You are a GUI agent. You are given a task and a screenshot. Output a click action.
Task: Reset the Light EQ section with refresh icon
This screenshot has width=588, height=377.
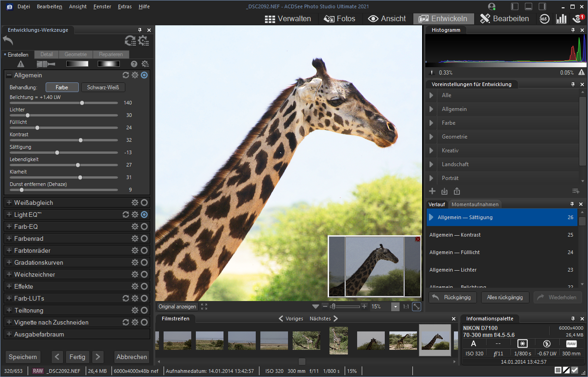(125, 215)
